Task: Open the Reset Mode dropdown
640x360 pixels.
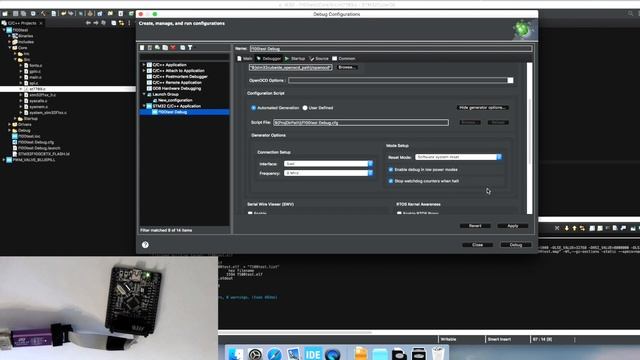Action: [x=458, y=157]
